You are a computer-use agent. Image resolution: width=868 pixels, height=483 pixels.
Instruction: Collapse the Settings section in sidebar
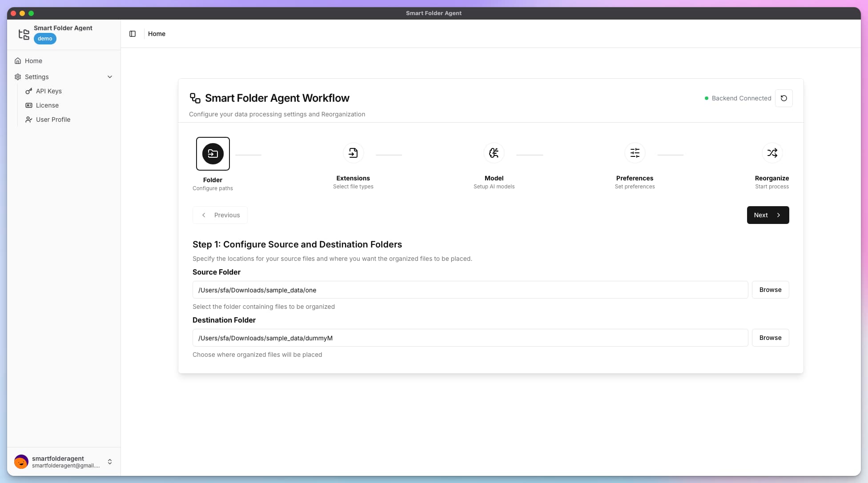110,77
